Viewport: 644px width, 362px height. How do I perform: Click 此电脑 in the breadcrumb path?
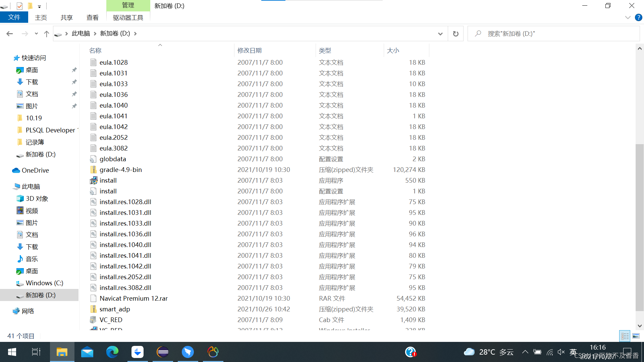tap(80, 34)
